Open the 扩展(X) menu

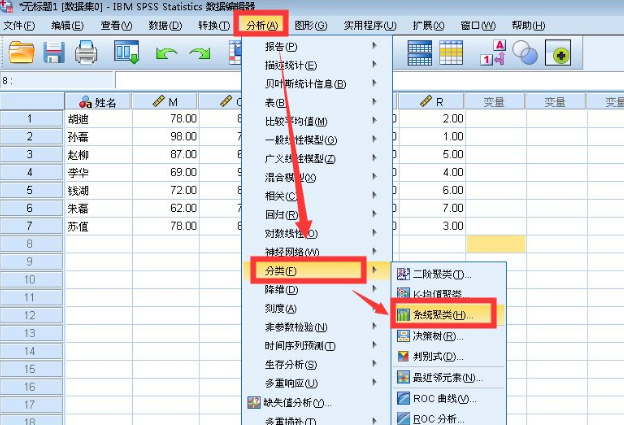[x=428, y=26]
